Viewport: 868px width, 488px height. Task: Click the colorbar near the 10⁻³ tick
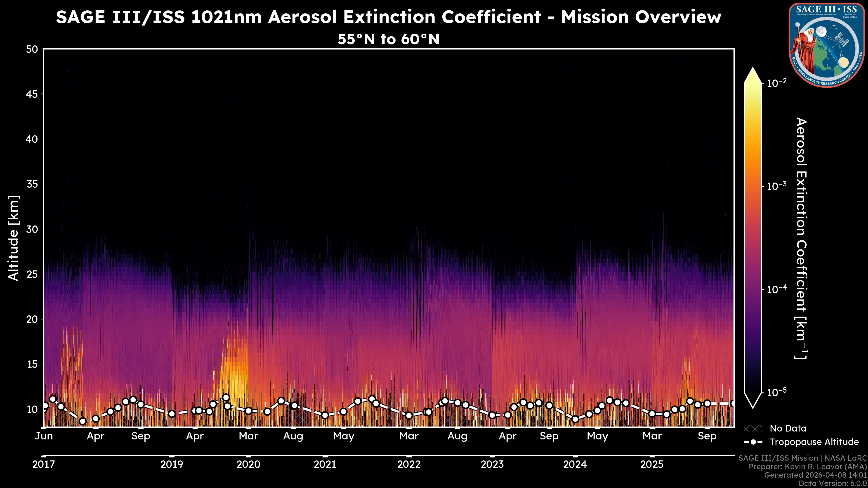point(753,186)
